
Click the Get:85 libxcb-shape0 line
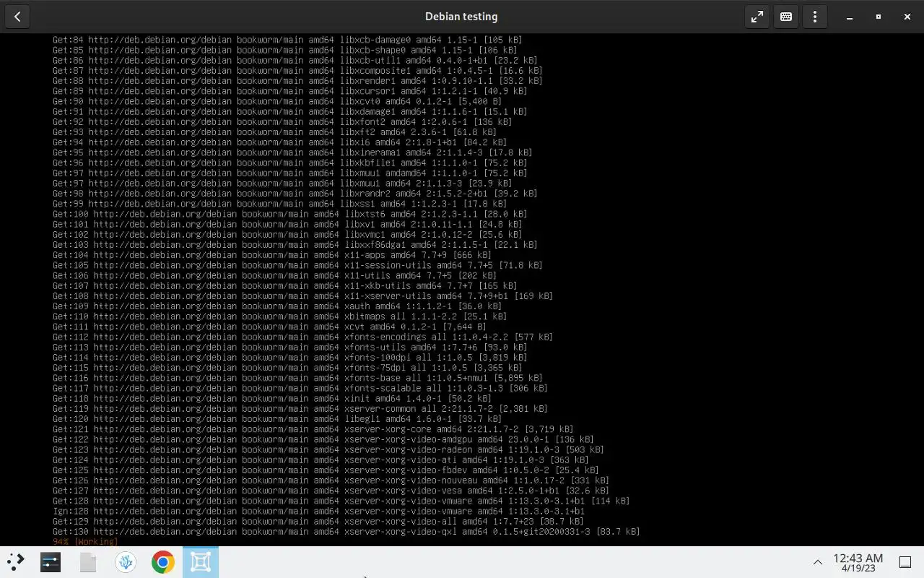tap(284, 51)
